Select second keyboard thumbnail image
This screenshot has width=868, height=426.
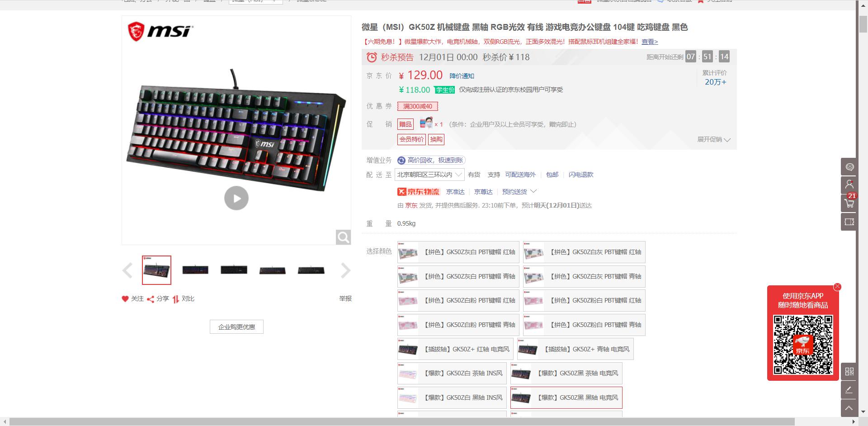195,270
